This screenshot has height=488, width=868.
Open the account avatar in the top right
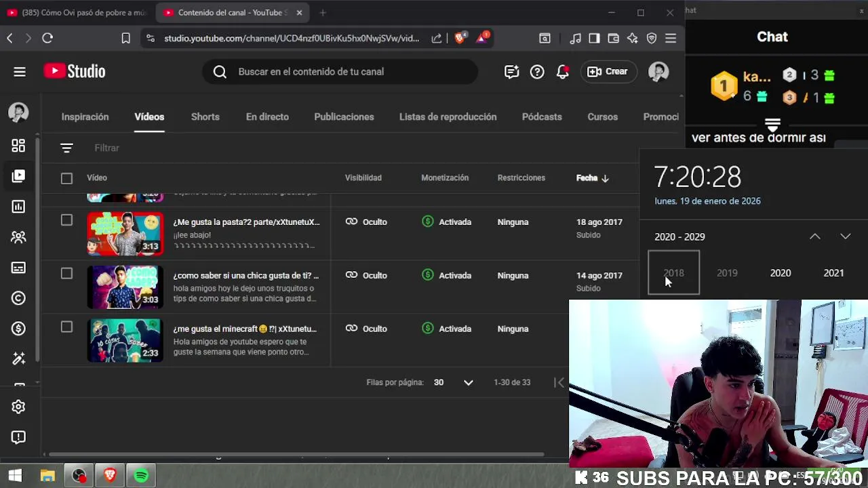[x=658, y=71]
